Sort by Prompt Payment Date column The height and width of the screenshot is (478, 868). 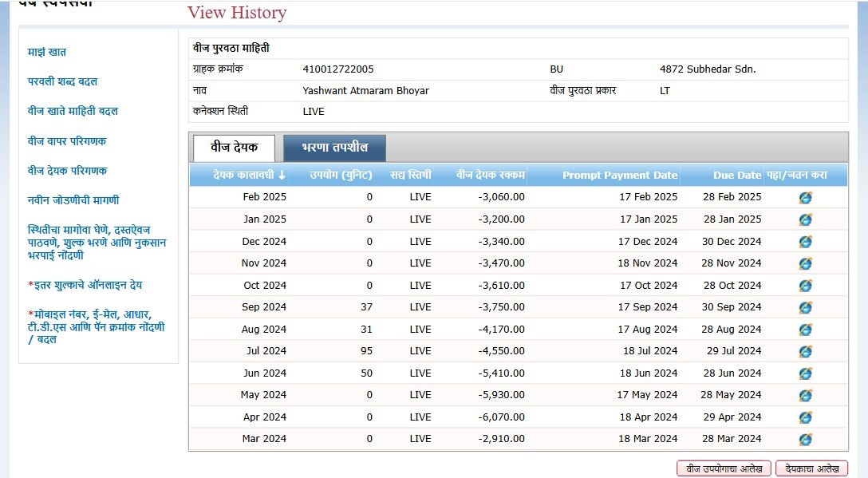click(x=619, y=175)
